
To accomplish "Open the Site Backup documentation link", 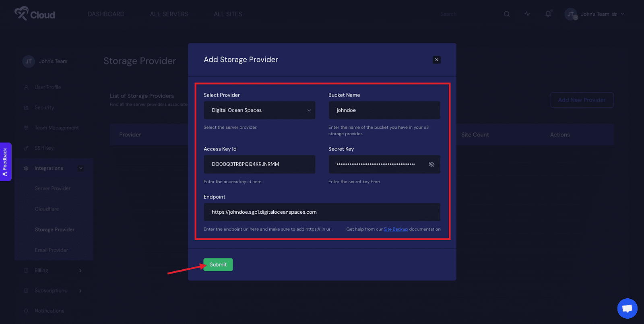I will [x=396, y=229].
